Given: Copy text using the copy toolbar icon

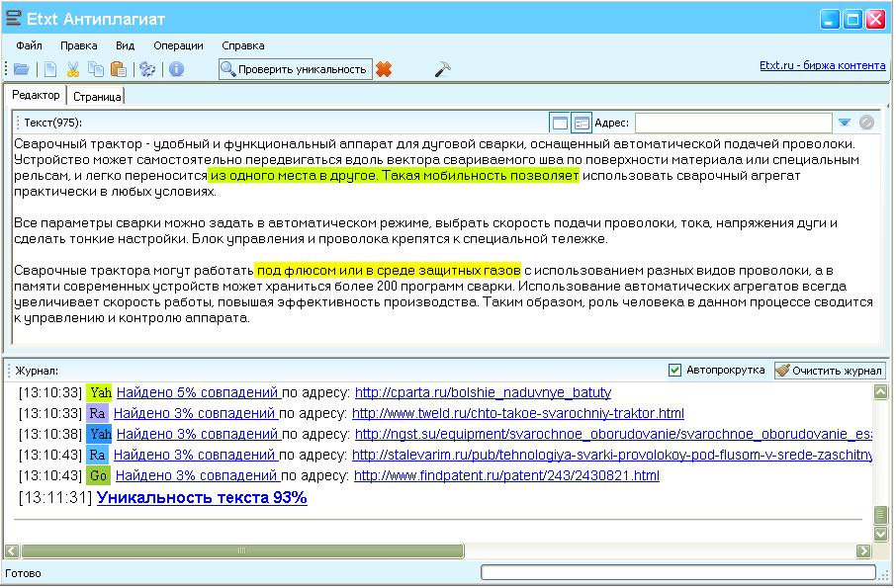Looking at the screenshot, I should pyautogui.click(x=95, y=69).
